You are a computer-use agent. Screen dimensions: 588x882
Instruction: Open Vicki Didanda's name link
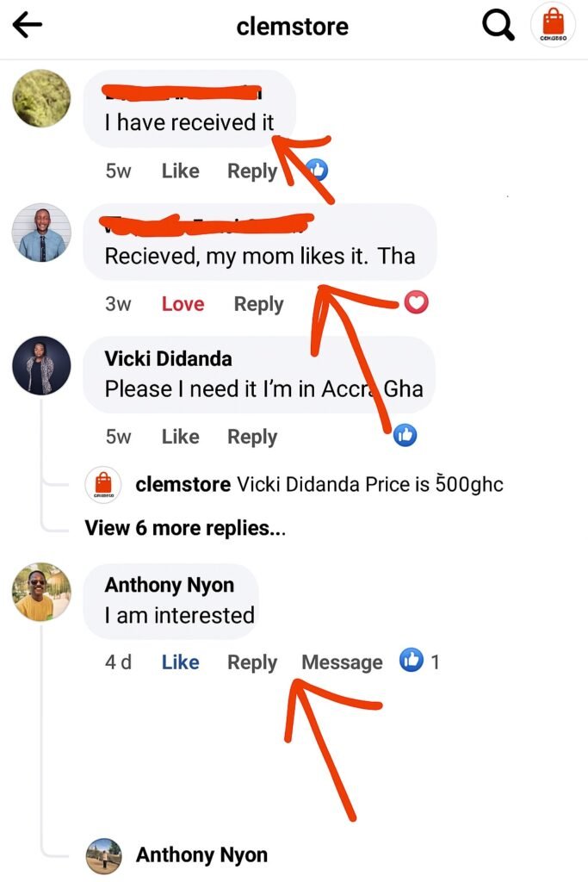click(x=168, y=358)
